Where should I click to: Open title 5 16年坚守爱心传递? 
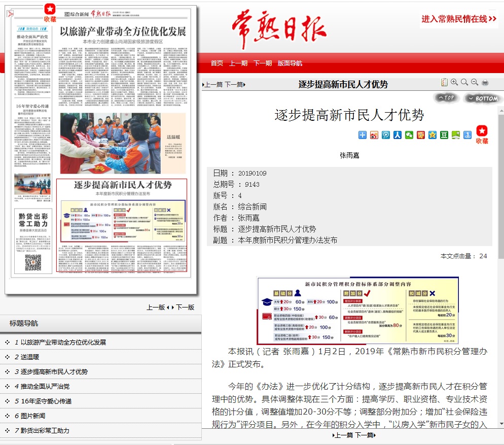(46, 401)
